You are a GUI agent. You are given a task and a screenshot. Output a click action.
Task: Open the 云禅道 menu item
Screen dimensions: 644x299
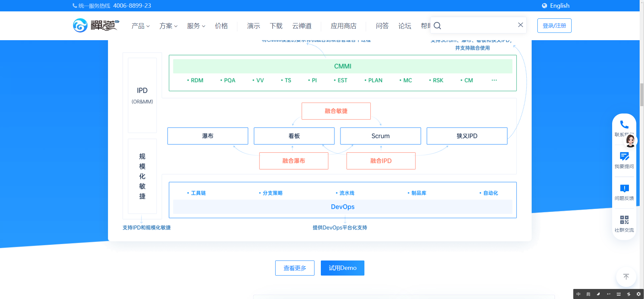point(302,26)
